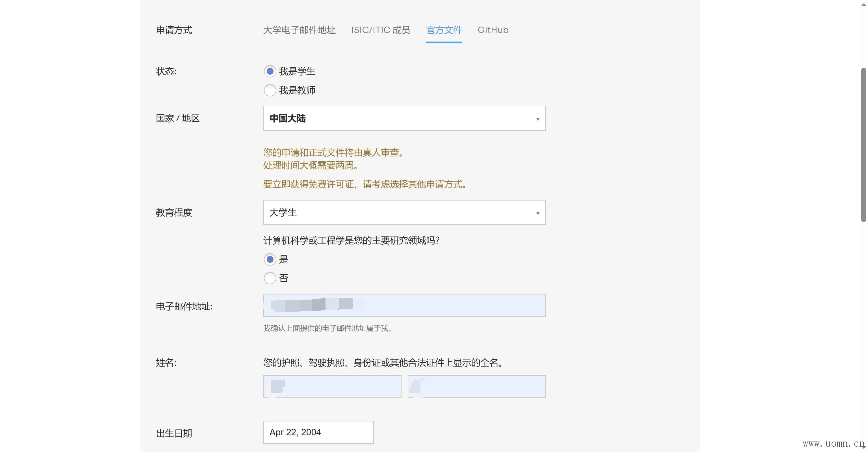Select the 我是教师 radio option

tap(270, 91)
